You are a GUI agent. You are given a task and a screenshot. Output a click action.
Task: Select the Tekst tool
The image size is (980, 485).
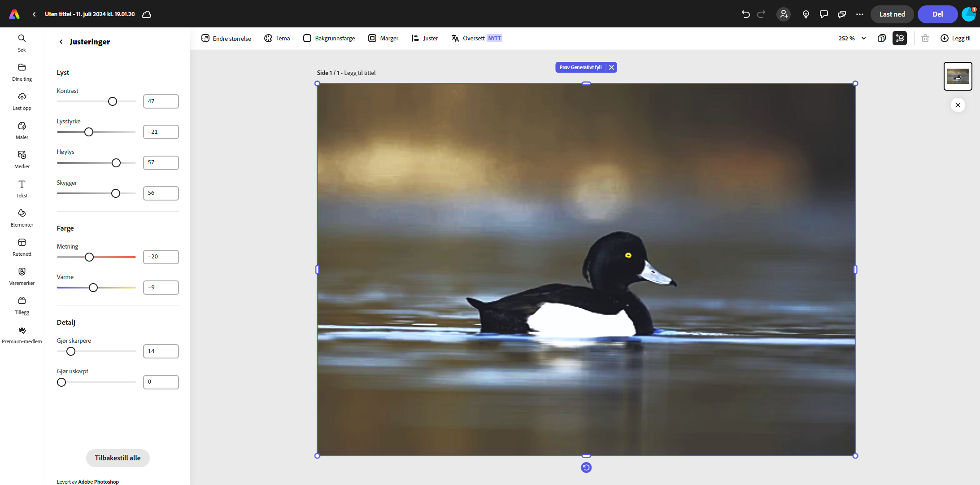pos(22,184)
